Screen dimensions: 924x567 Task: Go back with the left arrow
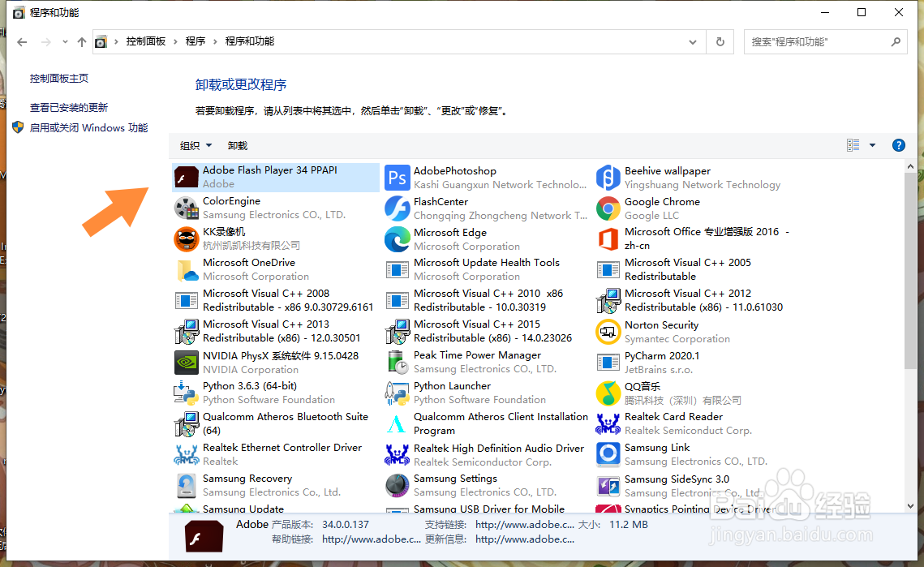pos(22,42)
